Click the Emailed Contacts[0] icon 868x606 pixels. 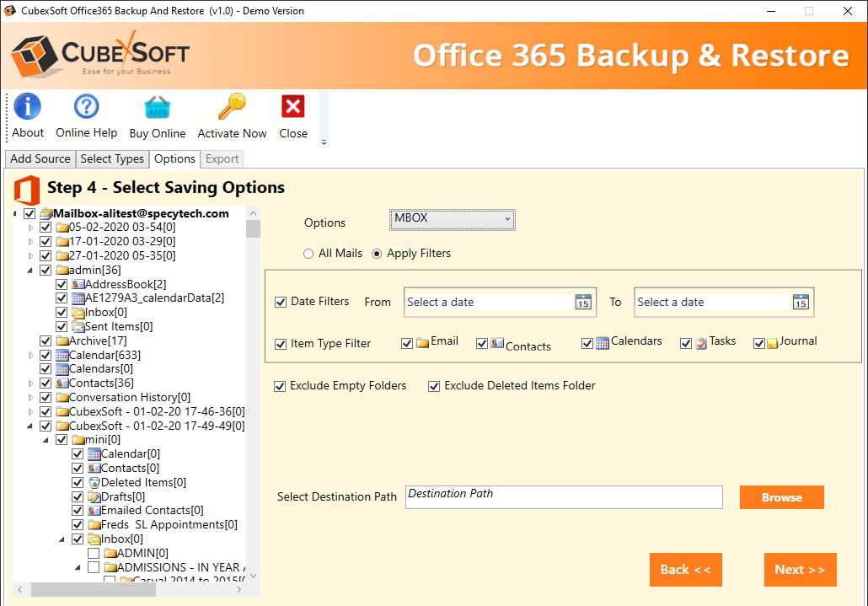coord(94,511)
